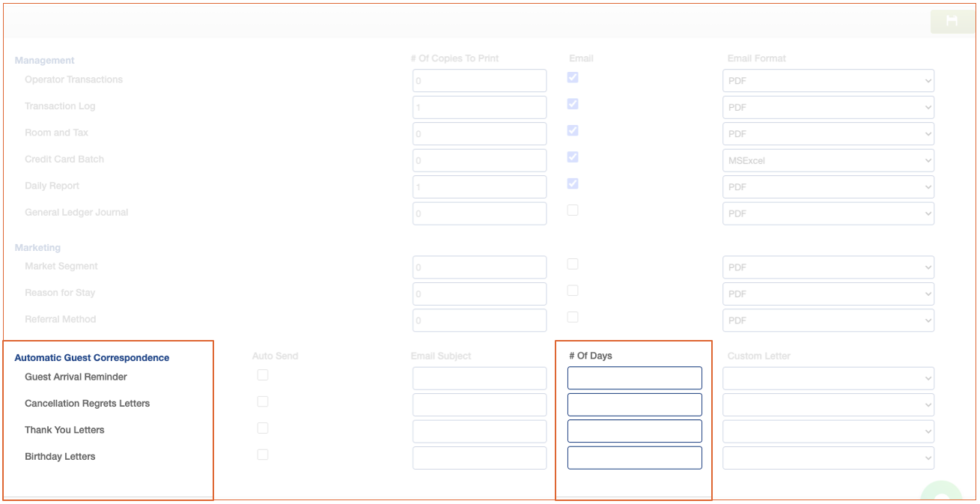
Task: Open Custom Letter dropdown for Thank You Letters
Action: [828, 431]
